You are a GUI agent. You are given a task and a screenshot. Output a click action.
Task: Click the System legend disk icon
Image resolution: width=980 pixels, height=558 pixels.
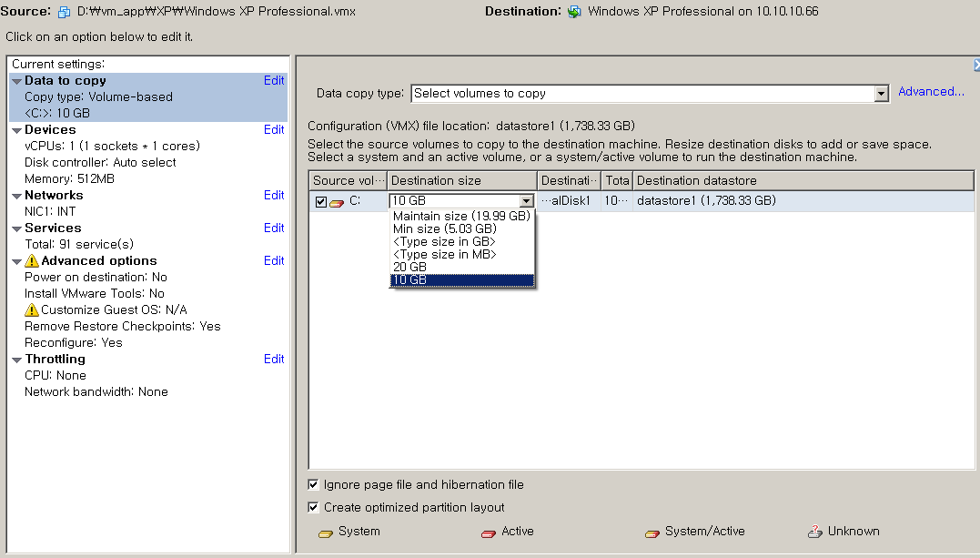[x=326, y=533]
